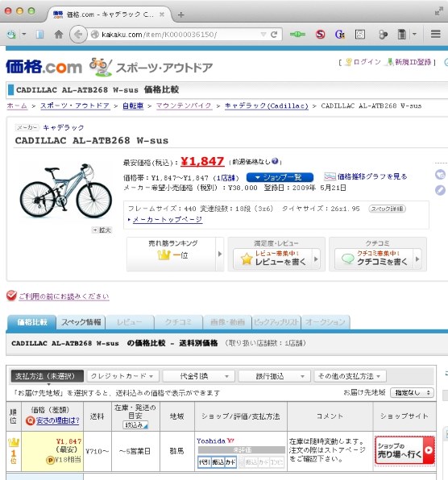Click the 自転車 breadcrumb link
This screenshot has height=480, width=448.
click(133, 106)
